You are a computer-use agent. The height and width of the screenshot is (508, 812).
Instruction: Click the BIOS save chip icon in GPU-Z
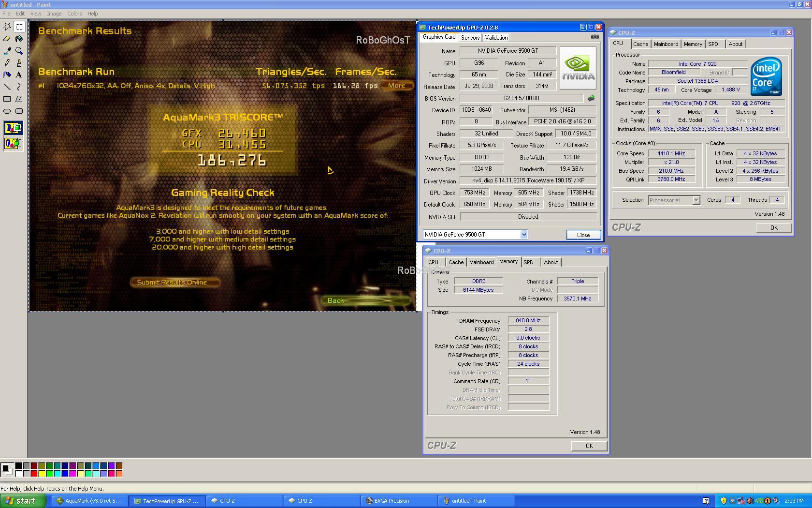coord(591,98)
